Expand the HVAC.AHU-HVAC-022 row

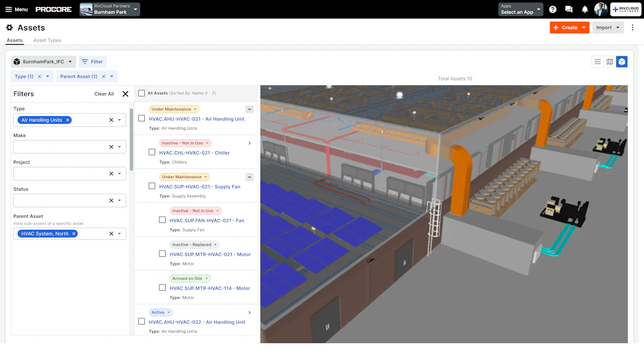250,313
